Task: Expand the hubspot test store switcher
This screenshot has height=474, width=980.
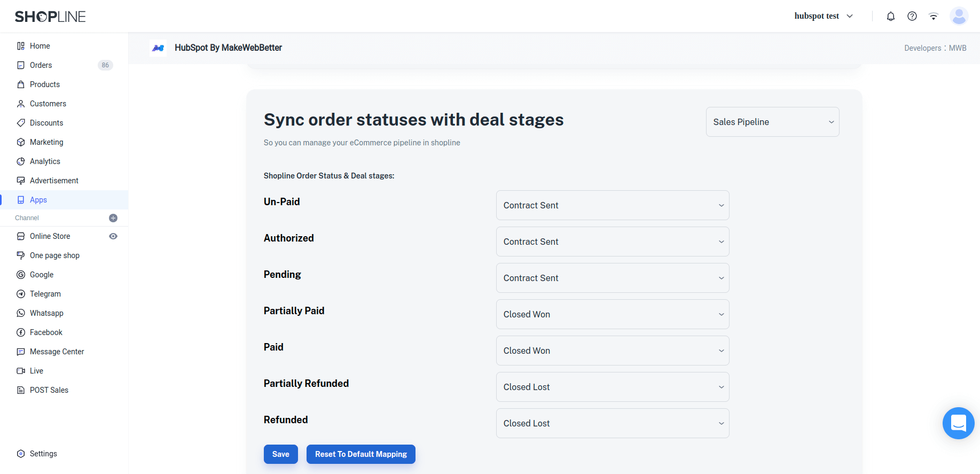Action: click(x=824, y=16)
